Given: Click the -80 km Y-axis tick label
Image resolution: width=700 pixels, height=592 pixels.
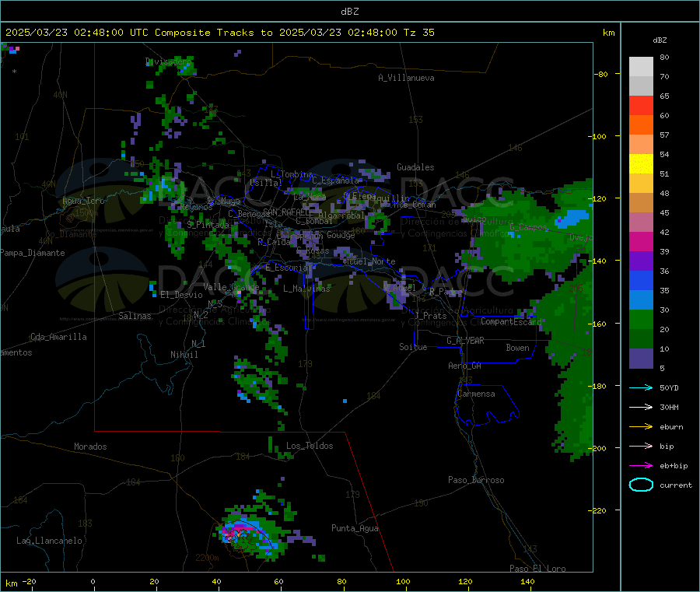Looking at the screenshot, I should click(x=601, y=75).
